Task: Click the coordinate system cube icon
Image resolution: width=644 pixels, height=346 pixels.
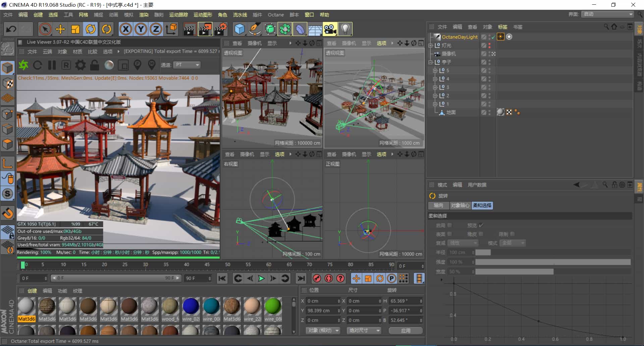Action: click(x=171, y=29)
